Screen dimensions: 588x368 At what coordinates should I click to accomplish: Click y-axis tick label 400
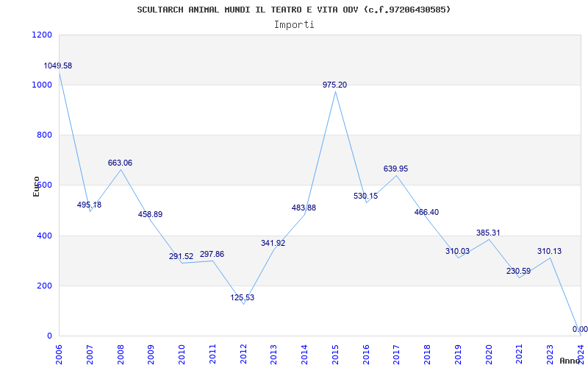pyautogui.click(x=44, y=236)
